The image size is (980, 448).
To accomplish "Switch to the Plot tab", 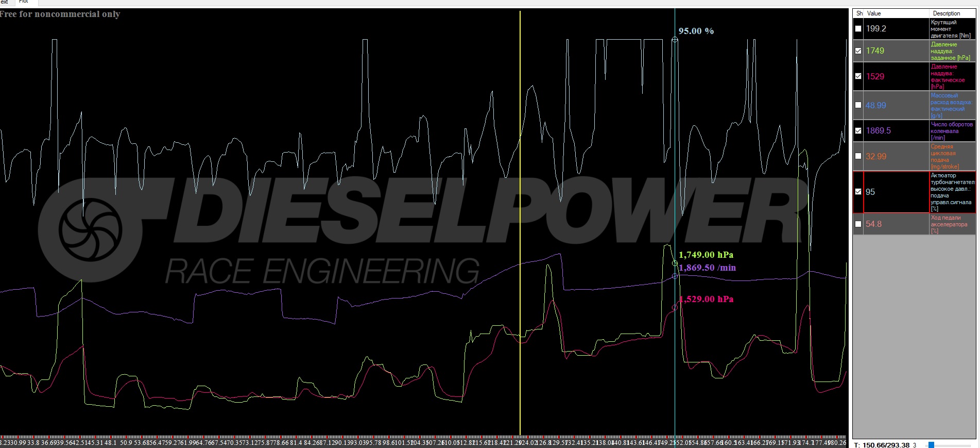I will click(x=24, y=2).
